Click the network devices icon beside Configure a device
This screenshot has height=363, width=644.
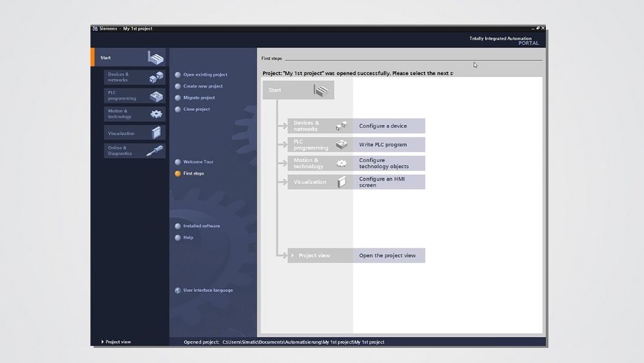(x=341, y=126)
